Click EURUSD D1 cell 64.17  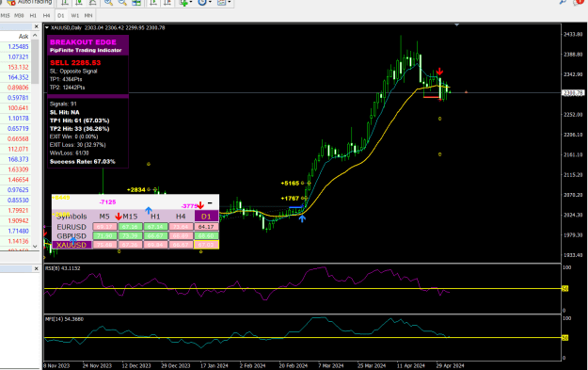[x=206, y=227]
